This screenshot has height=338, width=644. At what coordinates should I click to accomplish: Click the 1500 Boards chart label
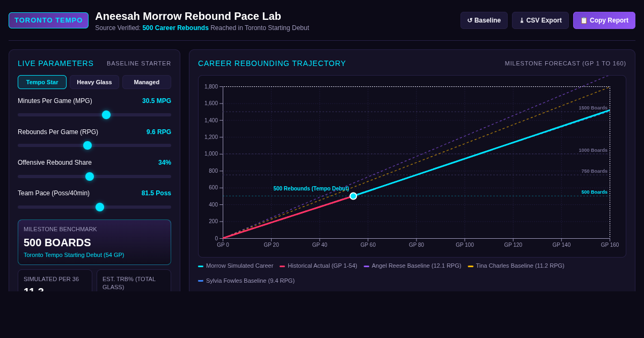[593, 108]
